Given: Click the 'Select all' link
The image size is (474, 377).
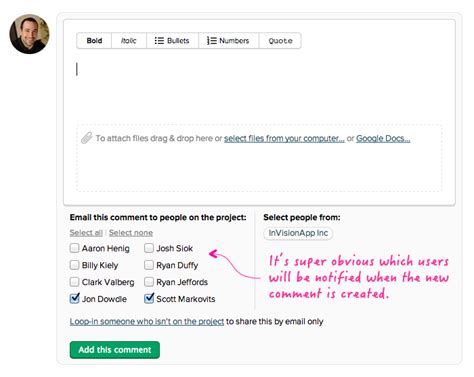Looking at the screenshot, I should click(x=86, y=233).
